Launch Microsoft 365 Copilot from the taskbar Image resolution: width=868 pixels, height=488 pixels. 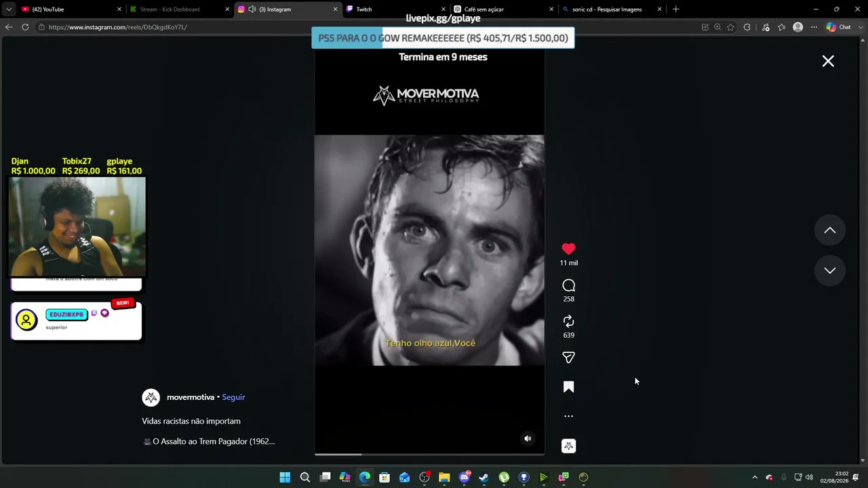[345, 477]
